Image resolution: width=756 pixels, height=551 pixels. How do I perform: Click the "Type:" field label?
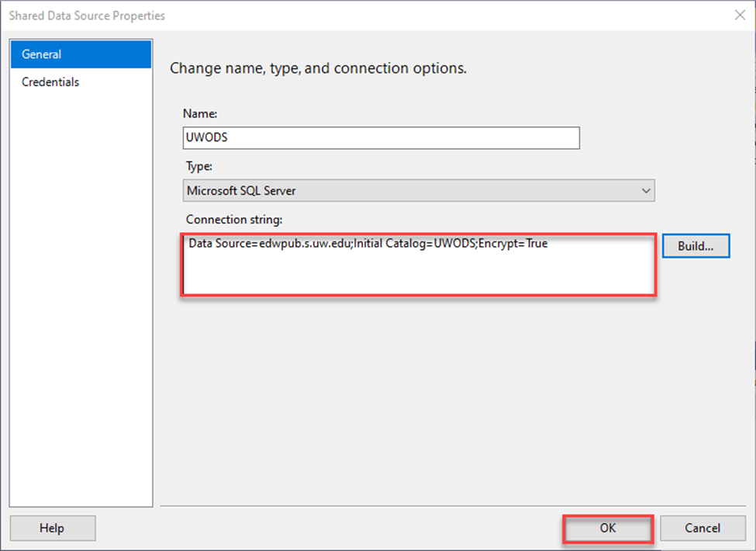[x=198, y=166]
